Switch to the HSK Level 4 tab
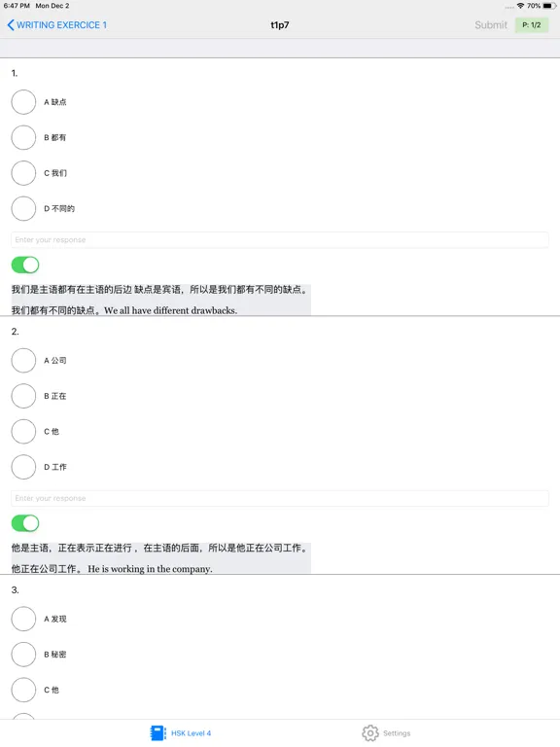 click(181, 733)
